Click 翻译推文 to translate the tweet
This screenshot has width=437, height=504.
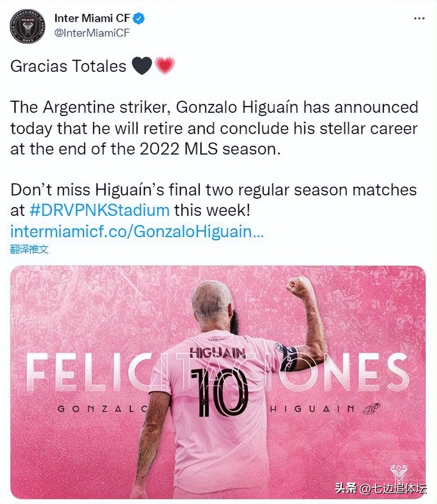29,249
